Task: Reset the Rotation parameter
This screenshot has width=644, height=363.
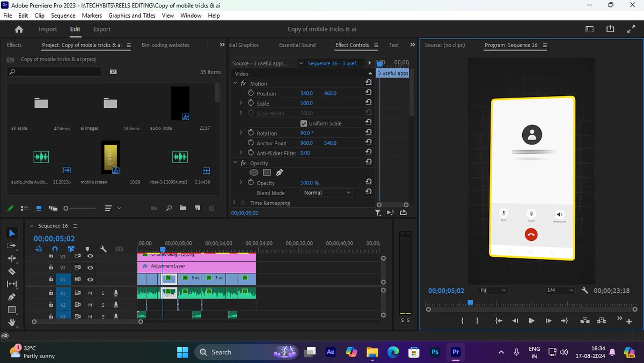Action: [x=368, y=133]
